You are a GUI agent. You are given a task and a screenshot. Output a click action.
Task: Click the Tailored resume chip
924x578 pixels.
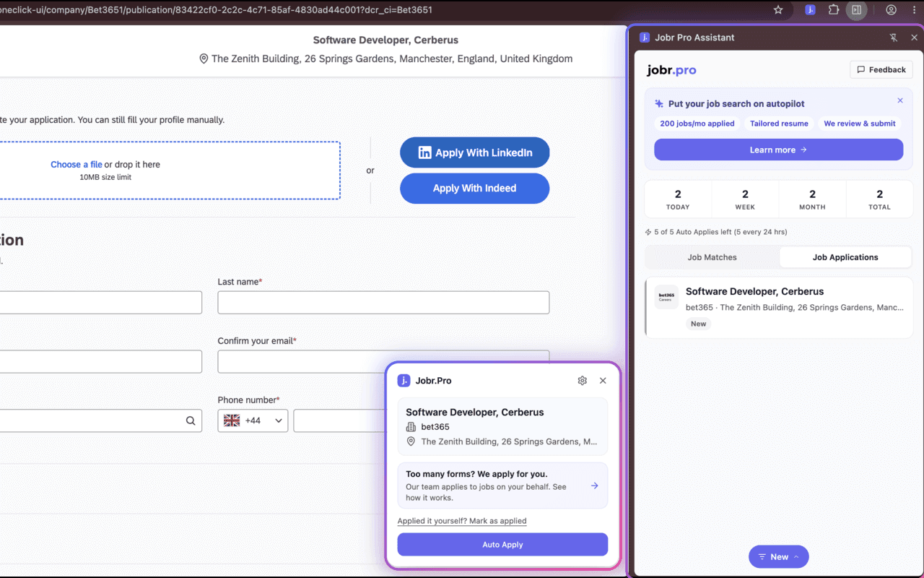(x=779, y=124)
